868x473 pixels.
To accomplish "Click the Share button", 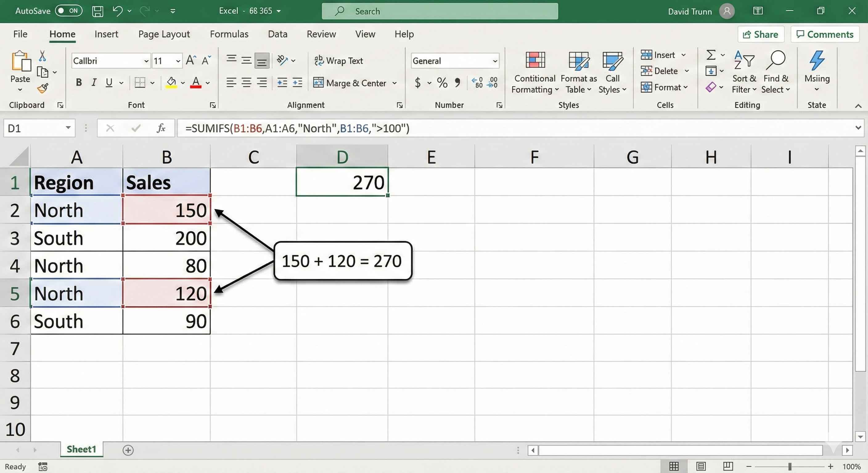I will 761,34.
